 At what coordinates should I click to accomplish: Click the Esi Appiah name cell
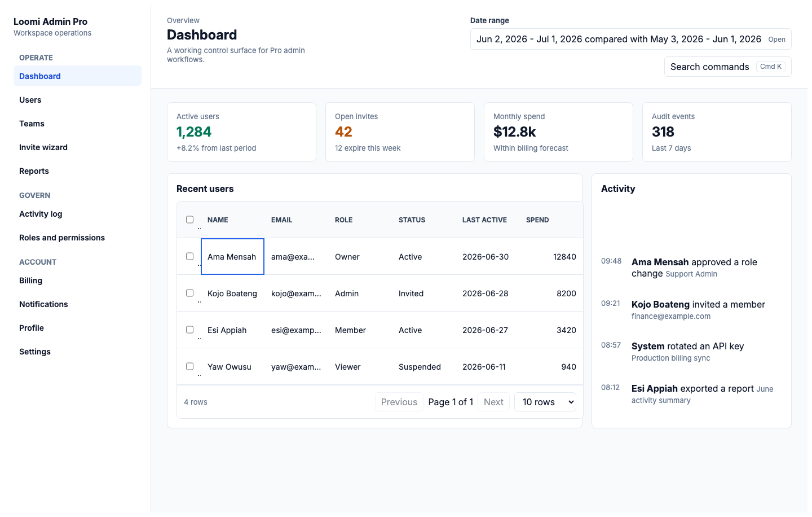coord(232,330)
